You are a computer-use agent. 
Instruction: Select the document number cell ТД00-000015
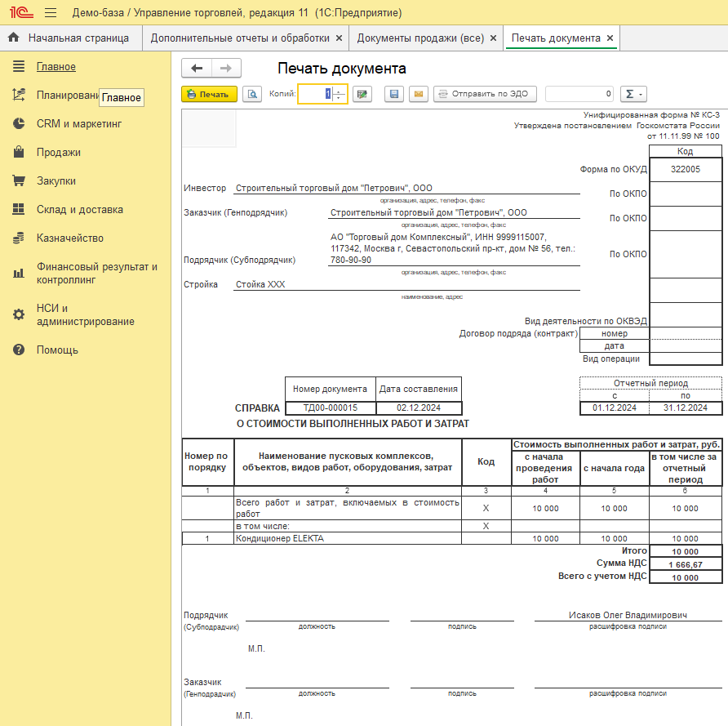[x=330, y=408]
